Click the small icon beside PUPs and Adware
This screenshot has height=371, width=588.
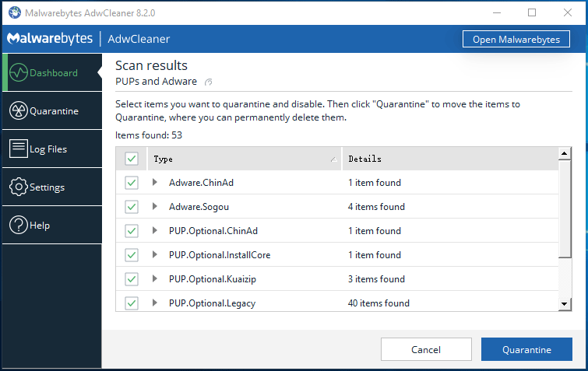[x=209, y=82]
